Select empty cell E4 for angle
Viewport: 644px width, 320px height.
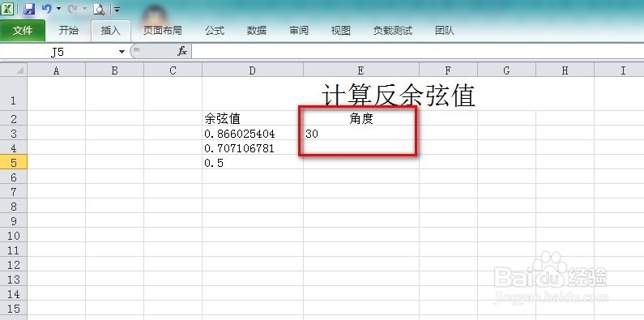[361, 148]
